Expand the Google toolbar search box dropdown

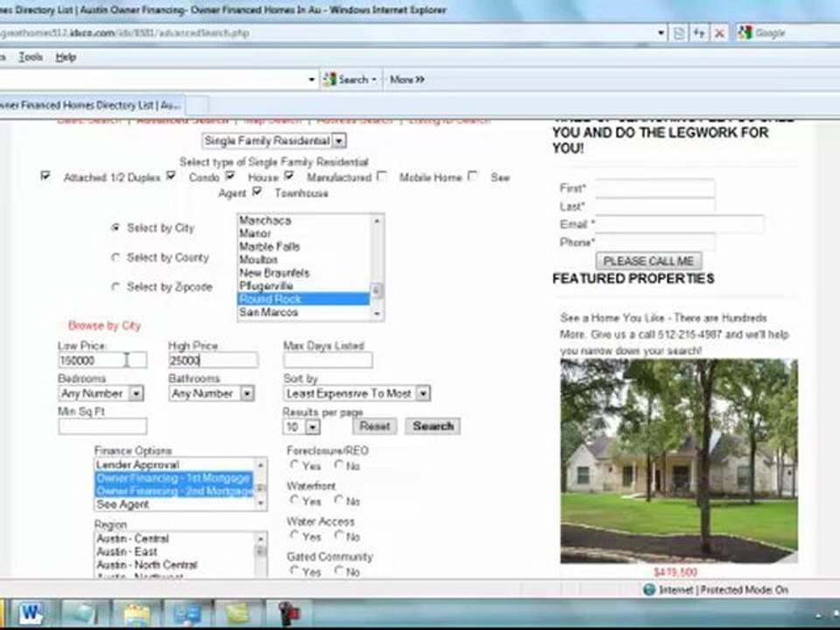[x=311, y=80]
